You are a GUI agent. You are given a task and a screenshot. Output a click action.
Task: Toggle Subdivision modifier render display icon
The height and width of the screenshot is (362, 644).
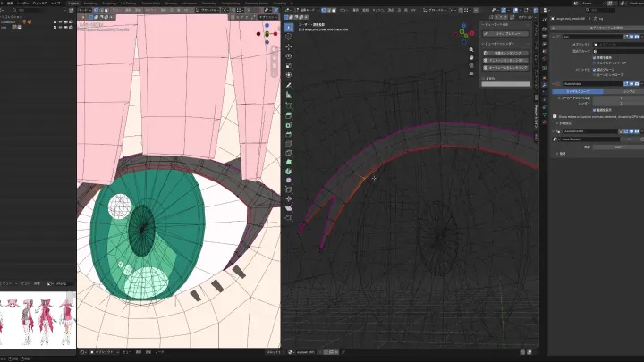637,84
